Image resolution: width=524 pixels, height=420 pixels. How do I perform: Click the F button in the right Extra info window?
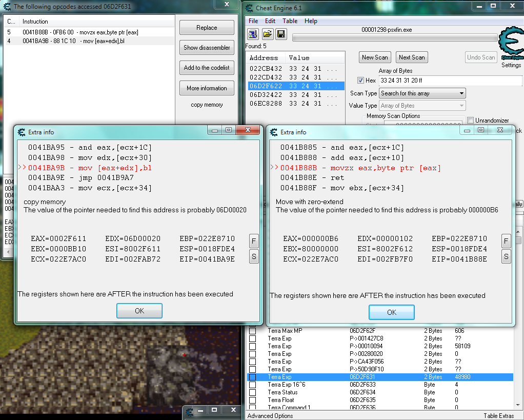pos(506,241)
